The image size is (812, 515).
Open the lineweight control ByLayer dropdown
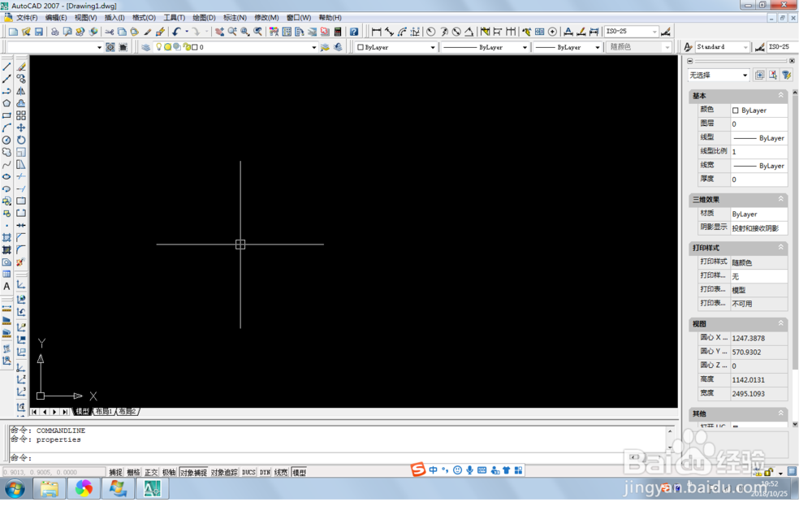pos(597,47)
